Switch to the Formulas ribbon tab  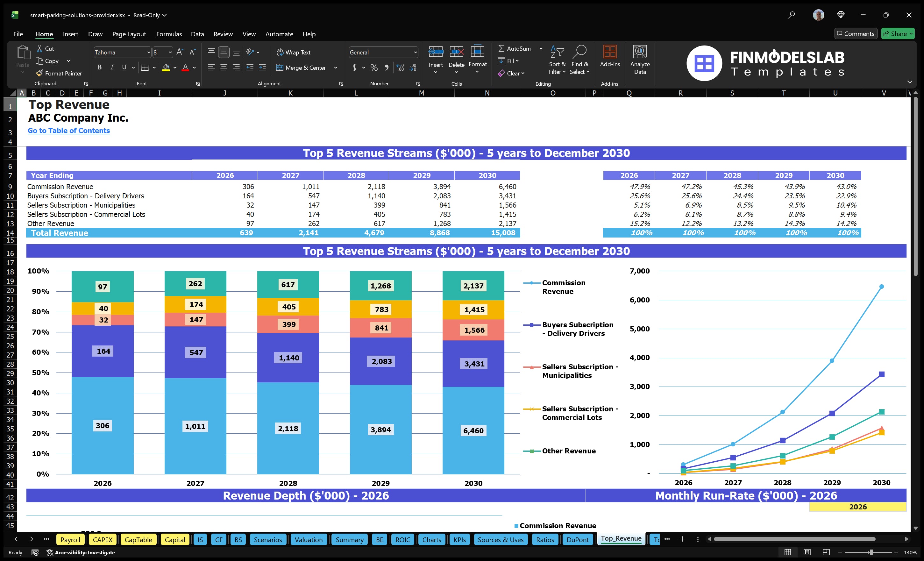[169, 34]
